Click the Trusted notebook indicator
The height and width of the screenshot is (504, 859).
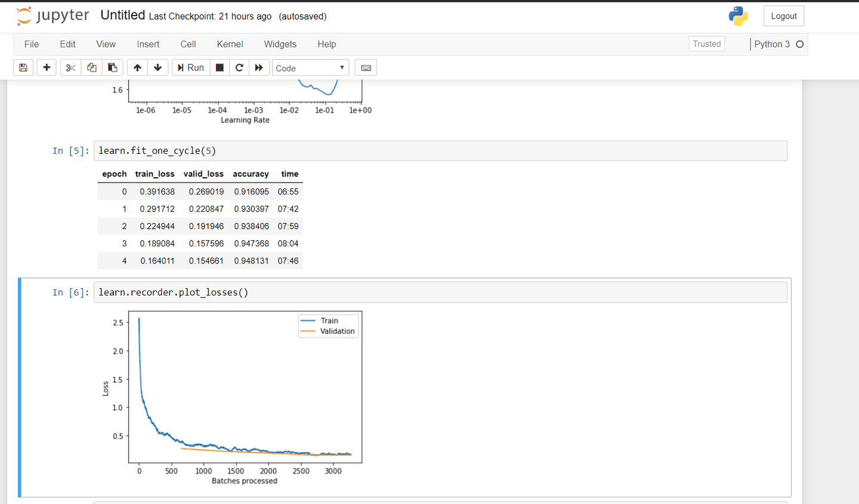[707, 44]
